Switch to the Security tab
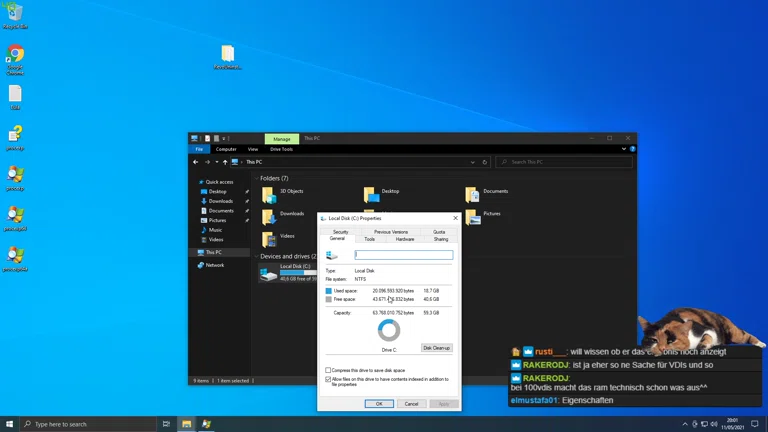This screenshot has height=432, width=768. [340, 232]
